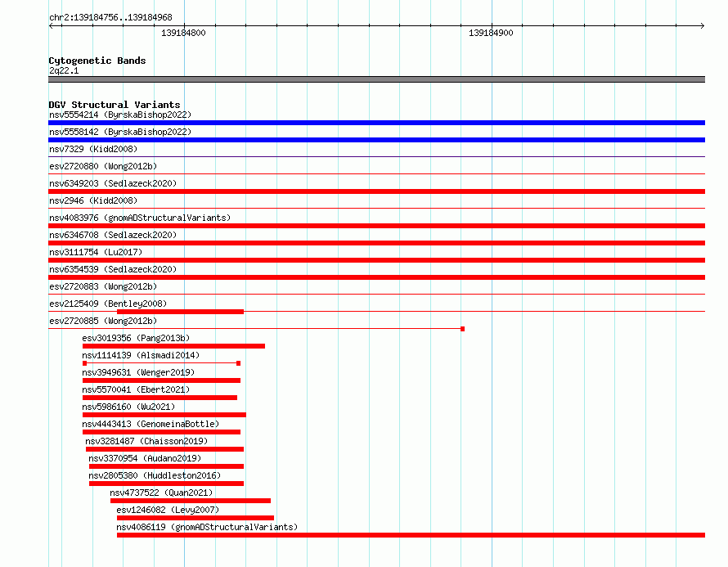The height and width of the screenshot is (567, 728).
Task: Click nsv3949631 (Wenger2019) label
Action: (x=138, y=372)
